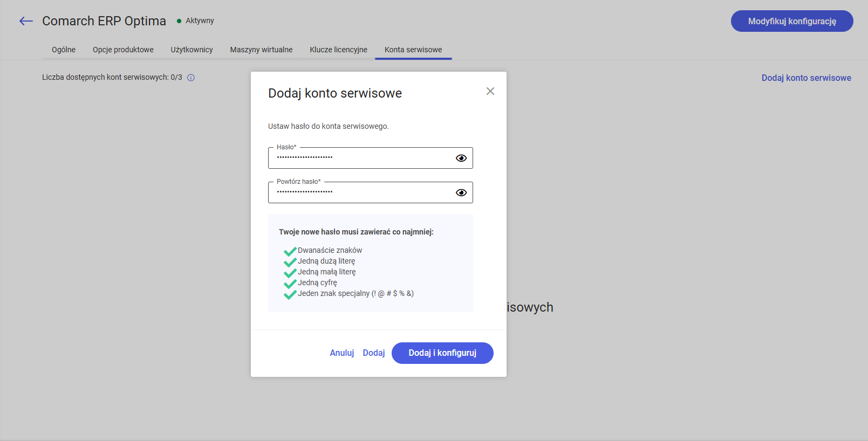This screenshot has height=441, width=868.
Task: Open the Ogólne tab
Action: pyautogui.click(x=64, y=50)
